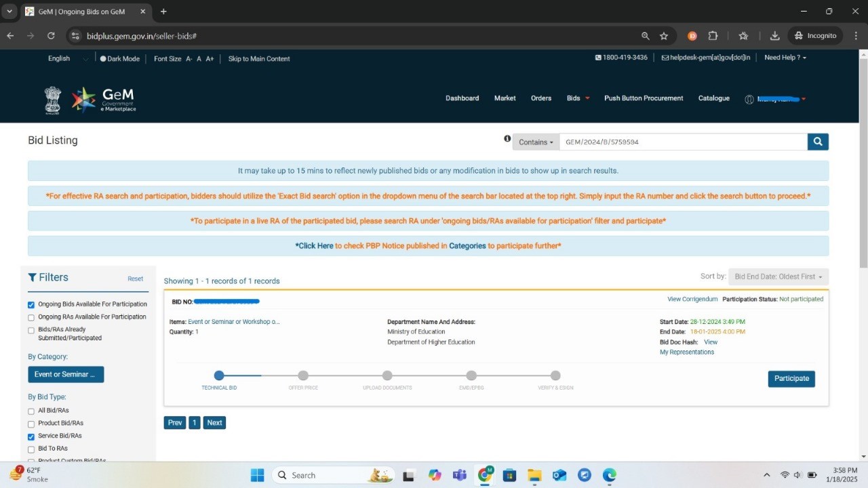
Task: Go back with browser back arrow
Action: 10,35
